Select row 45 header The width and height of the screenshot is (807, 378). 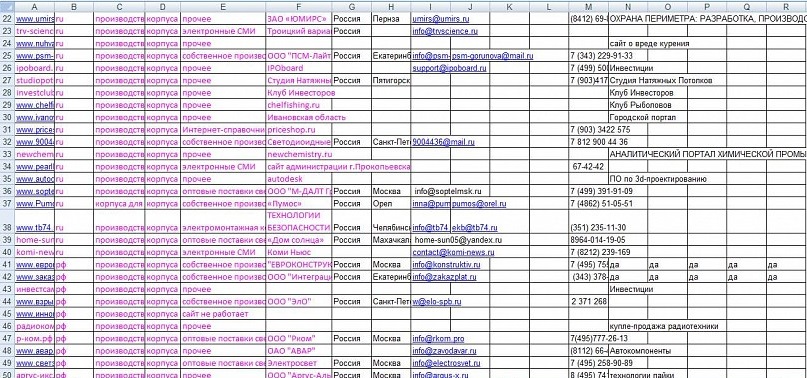[7, 314]
